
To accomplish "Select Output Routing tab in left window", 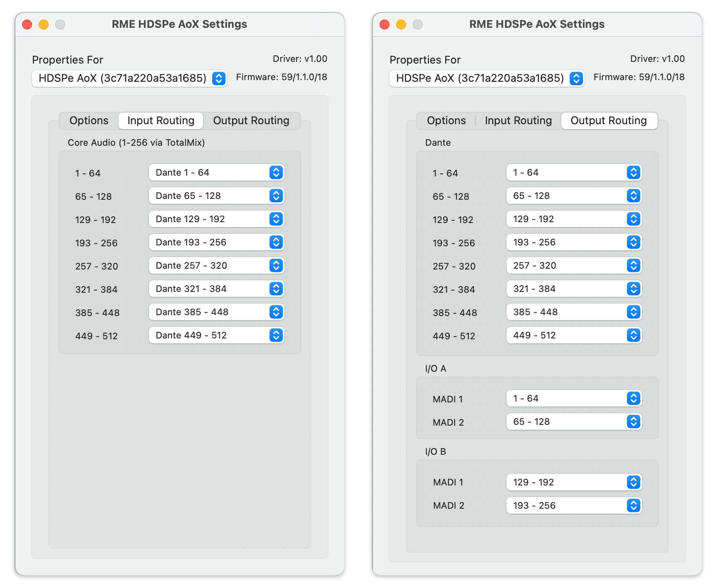I will point(251,121).
